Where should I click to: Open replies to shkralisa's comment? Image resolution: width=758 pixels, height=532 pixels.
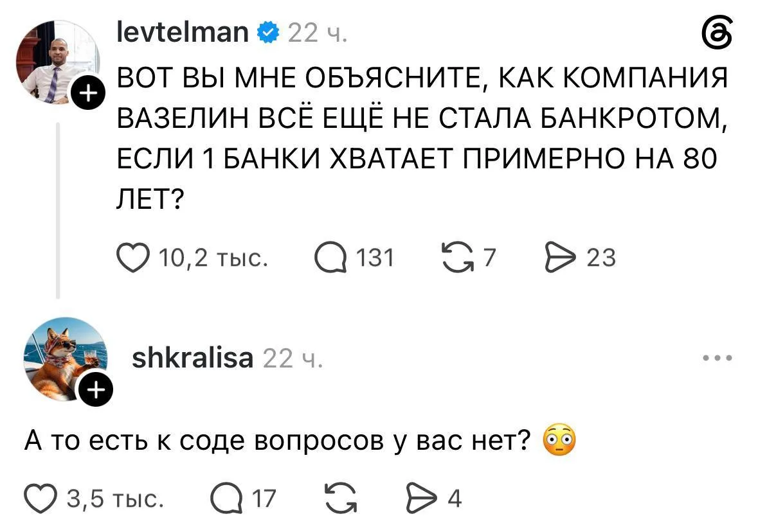(226, 499)
